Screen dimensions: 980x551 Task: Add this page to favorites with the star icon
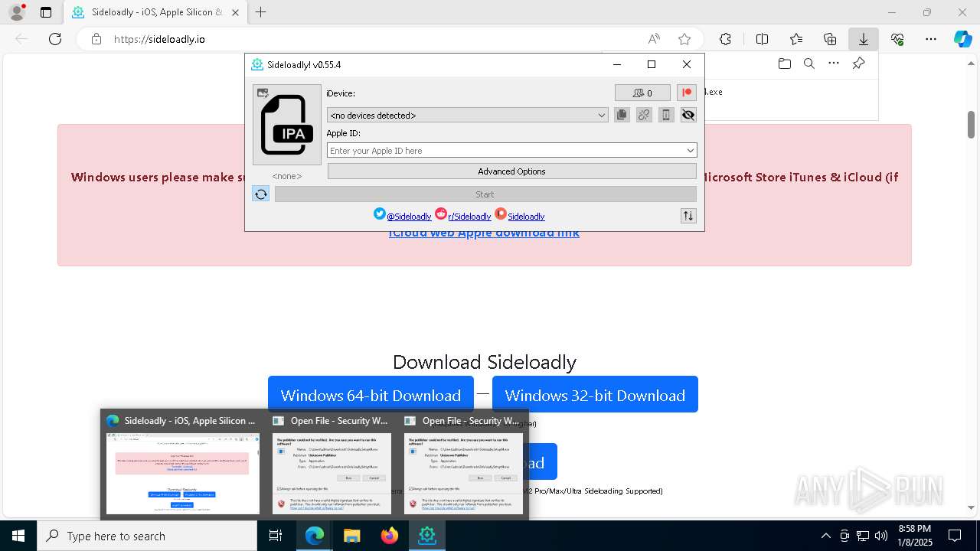[x=684, y=39]
